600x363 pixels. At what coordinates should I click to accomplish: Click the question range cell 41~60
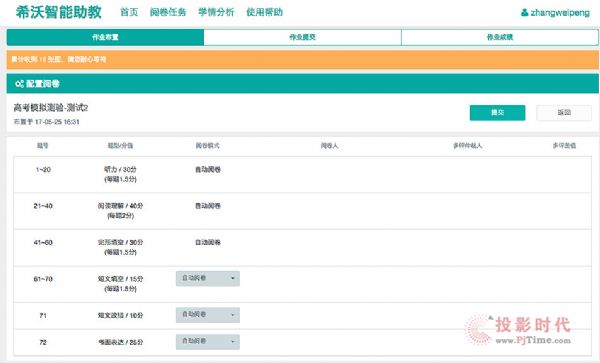click(x=43, y=243)
